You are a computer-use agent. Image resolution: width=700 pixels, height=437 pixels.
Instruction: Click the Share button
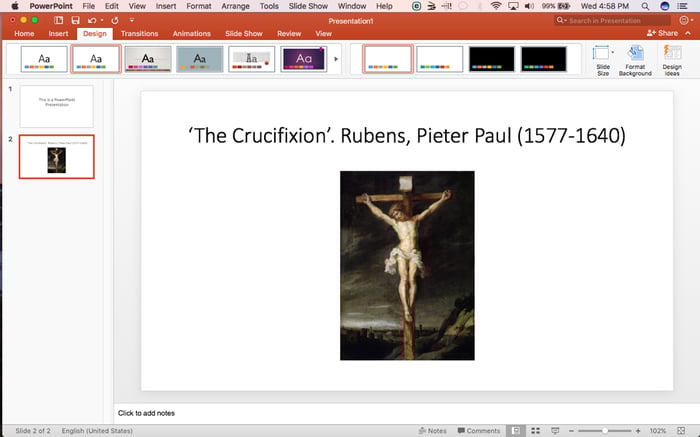[x=662, y=33]
